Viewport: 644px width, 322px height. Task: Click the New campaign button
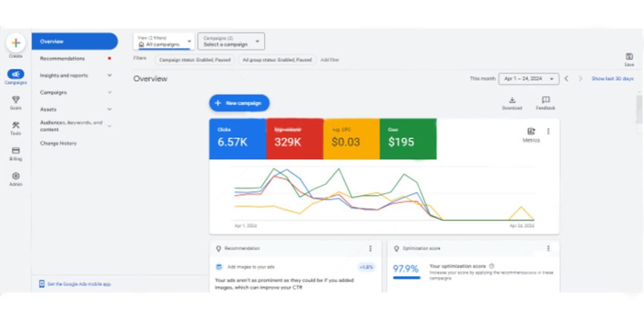(x=239, y=103)
